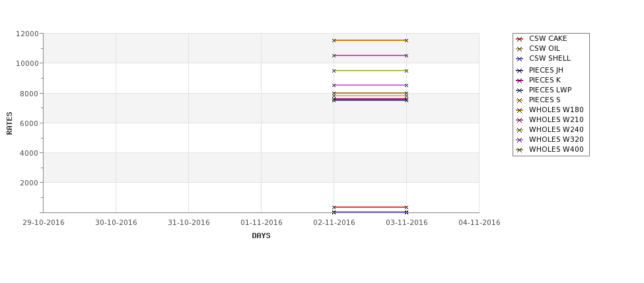Click the CSW CAKE legend marker
Image resolution: width=644 pixels, height=283 pixels.
coord(519,39)
